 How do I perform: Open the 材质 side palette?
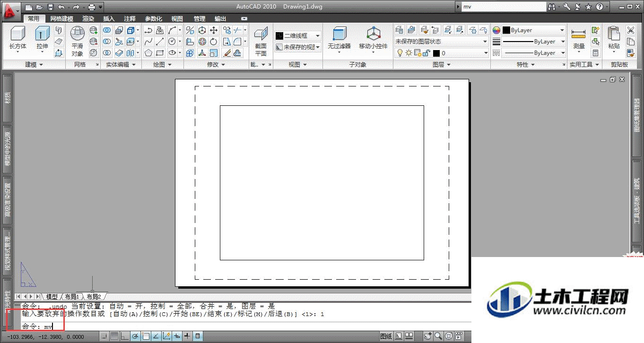click(7, 98)
